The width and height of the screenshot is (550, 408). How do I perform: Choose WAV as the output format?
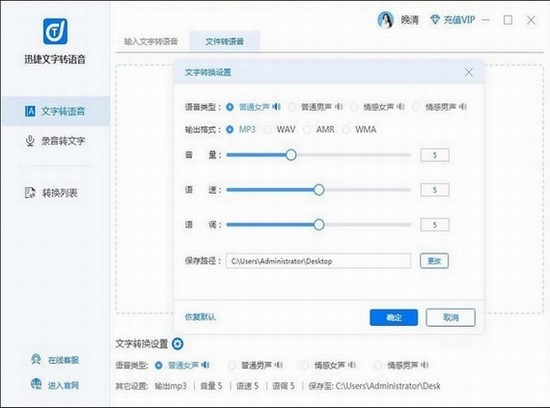click(268, 130)
